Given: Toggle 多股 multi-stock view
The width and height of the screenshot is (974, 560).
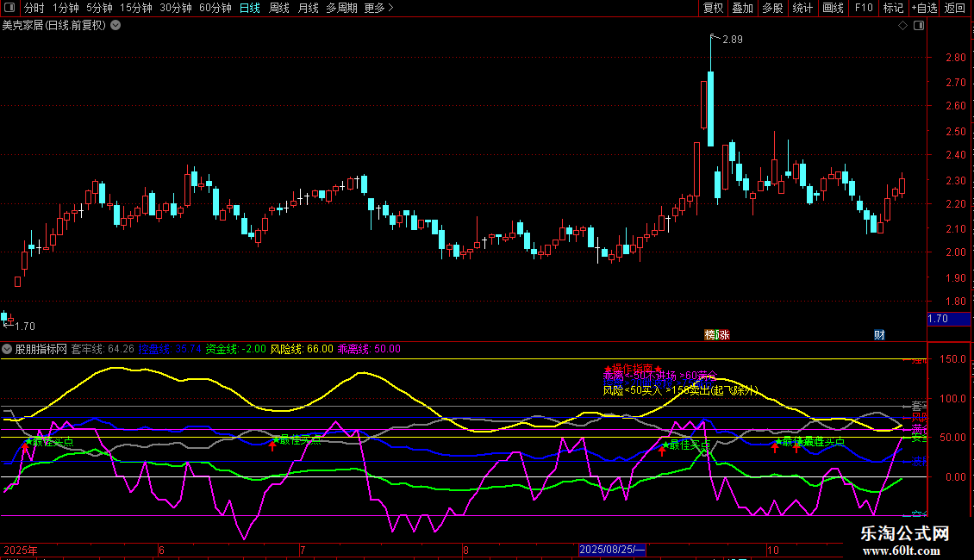Looking at the screenshot, I should 772,9.
